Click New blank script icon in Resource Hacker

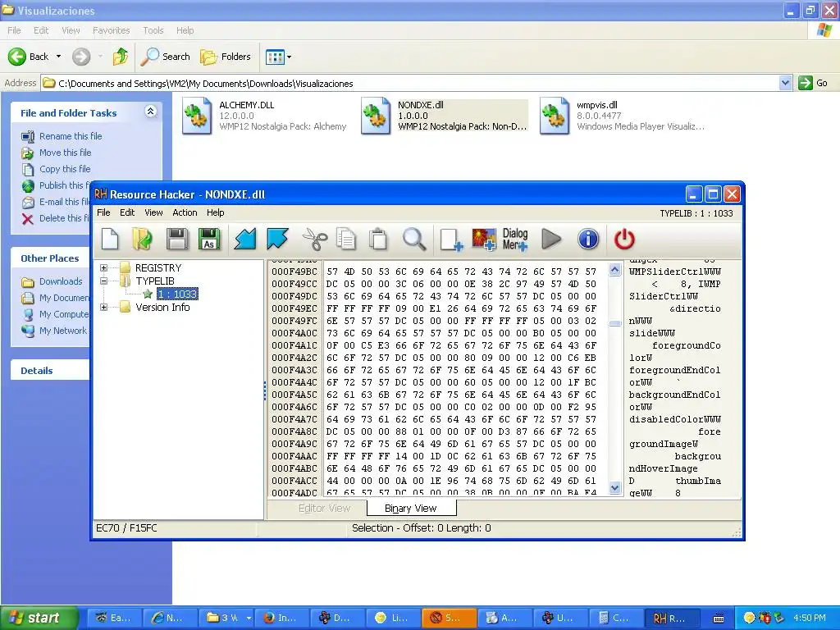pyautogui.click(x=111, y=239)
